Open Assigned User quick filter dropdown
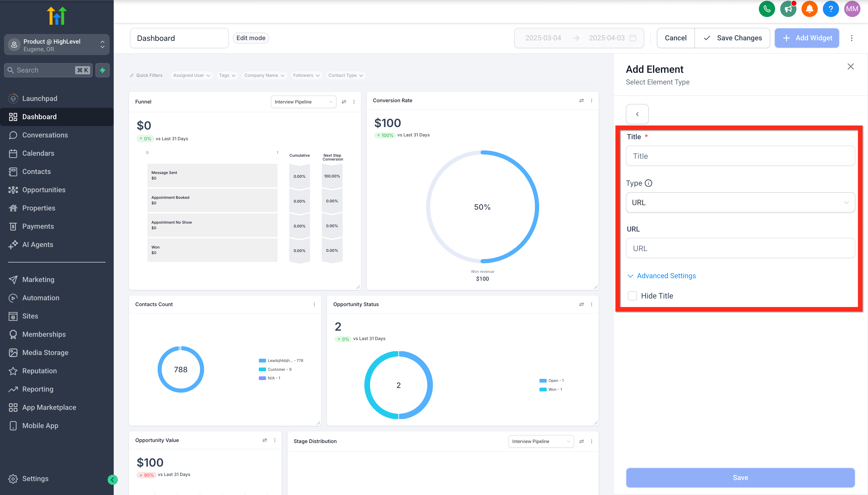The width and height of the screenshot is (868, 495). pyautogui.click(x=192, y=76)
